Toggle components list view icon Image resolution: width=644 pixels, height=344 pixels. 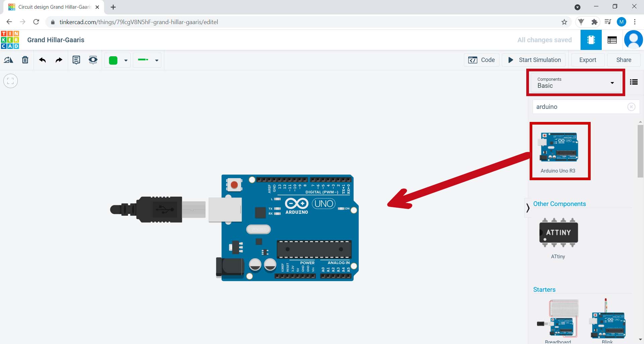click(634, 82)
